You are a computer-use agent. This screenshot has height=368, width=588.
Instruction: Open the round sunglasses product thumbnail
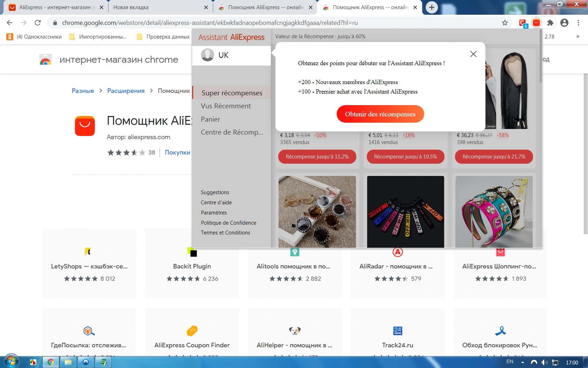317,212
